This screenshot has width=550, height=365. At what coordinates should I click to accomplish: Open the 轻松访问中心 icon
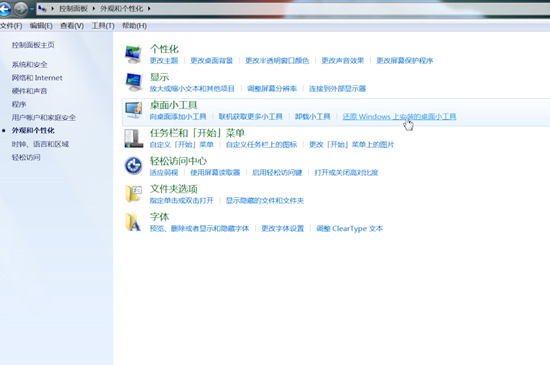click(133, 165)
